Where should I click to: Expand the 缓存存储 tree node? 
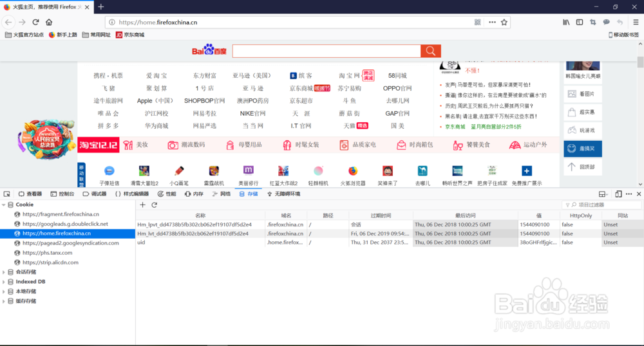pos(4,302)
